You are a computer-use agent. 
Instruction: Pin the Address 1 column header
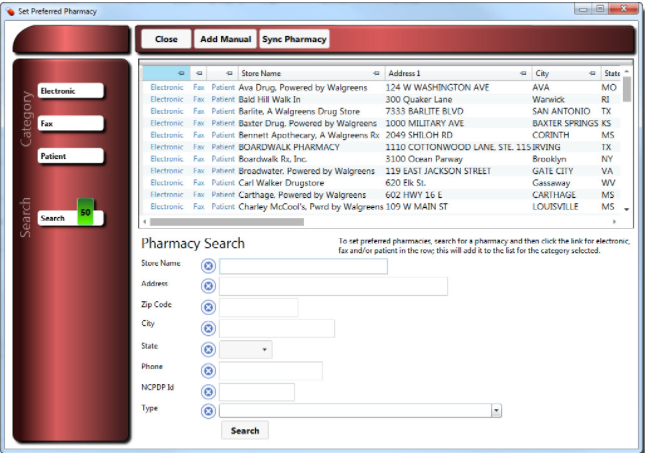tap(523, 73)
